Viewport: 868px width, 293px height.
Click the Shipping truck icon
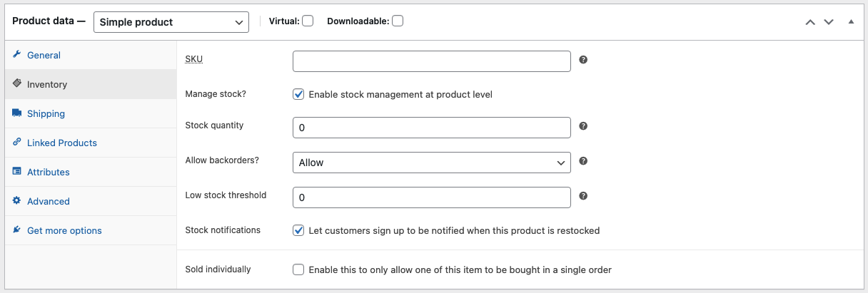tap(16, 113)
